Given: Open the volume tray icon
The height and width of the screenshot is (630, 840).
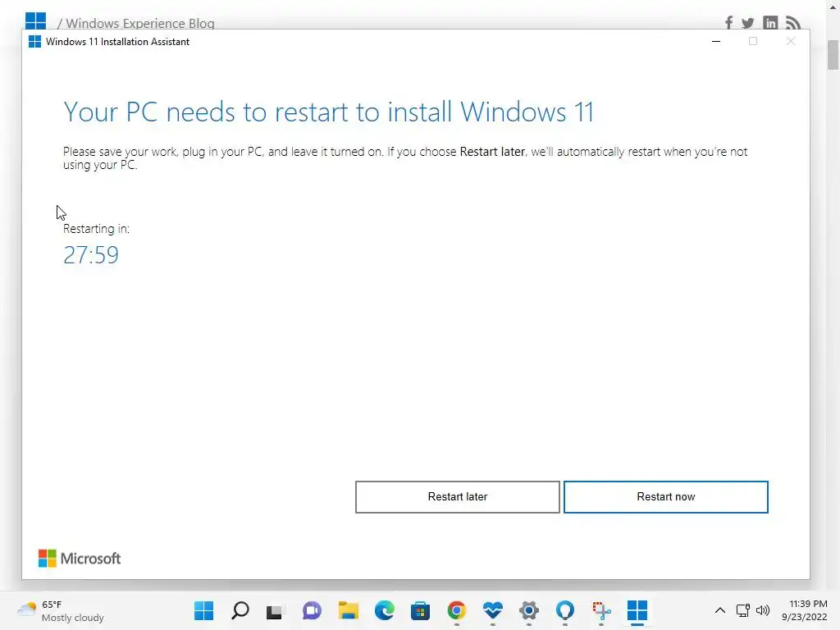Looking at the screenshot, I should pyautogui.click(x=762, y=610).
